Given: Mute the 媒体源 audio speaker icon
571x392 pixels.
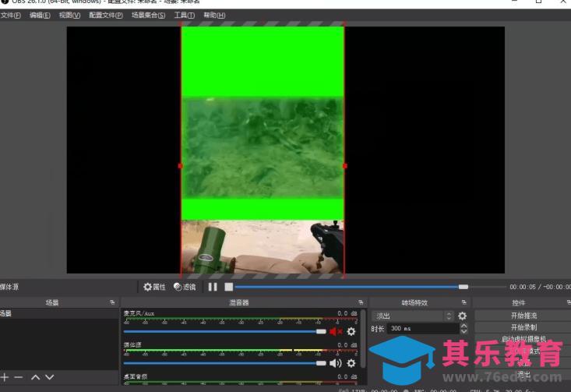Looking at the screenshot, I should (336, 362).
